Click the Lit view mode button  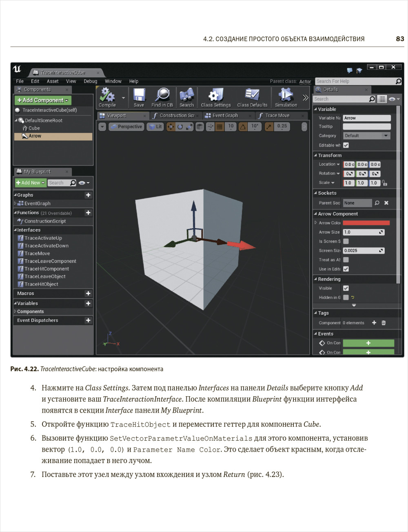coord(155,127)
